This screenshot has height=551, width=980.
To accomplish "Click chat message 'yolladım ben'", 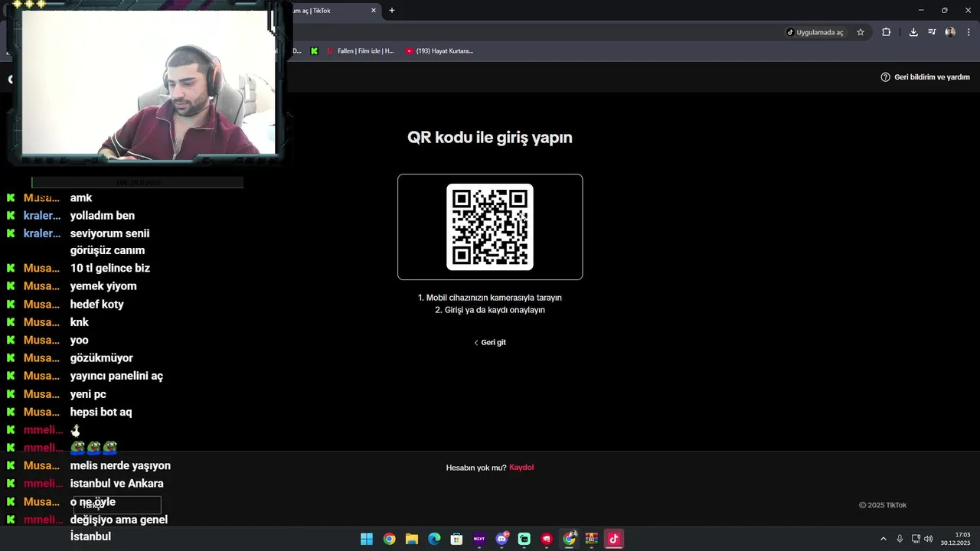I will [102, 216].
